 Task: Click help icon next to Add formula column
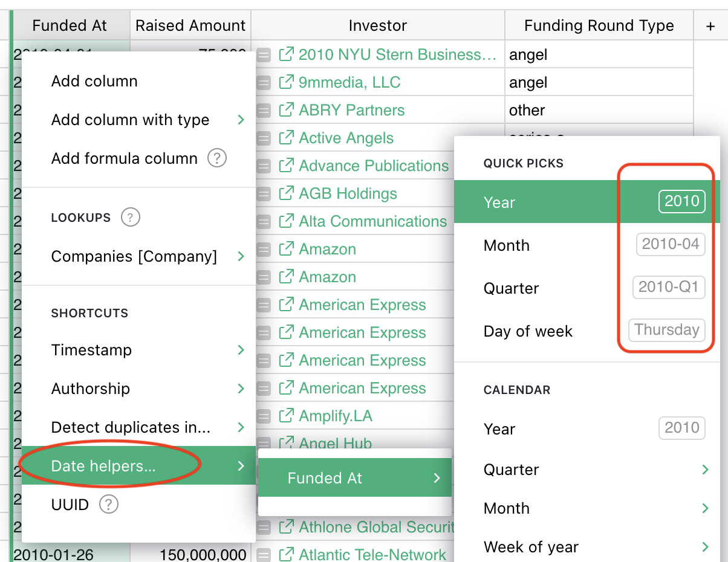pyautogui.click(x=217, y=158)
